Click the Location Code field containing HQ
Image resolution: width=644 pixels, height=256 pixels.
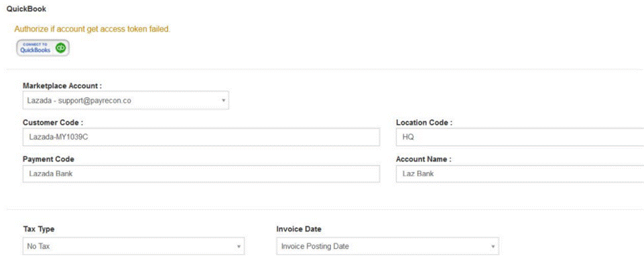520,137
